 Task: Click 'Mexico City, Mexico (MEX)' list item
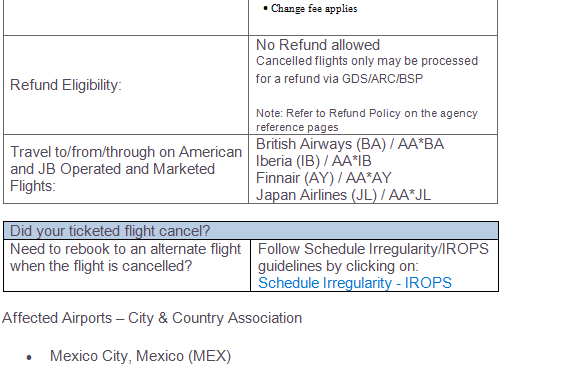140,356
